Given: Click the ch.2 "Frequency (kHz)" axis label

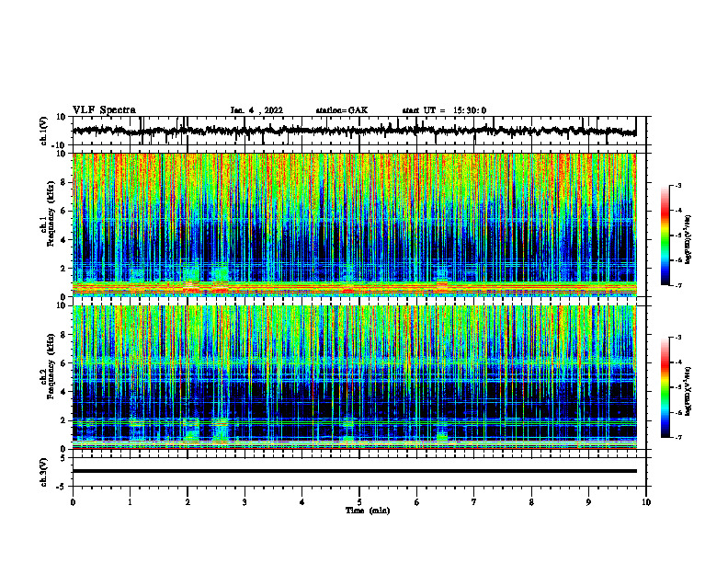Looking at the screenshot, I should pyautogui.click(x=51, y=365).
